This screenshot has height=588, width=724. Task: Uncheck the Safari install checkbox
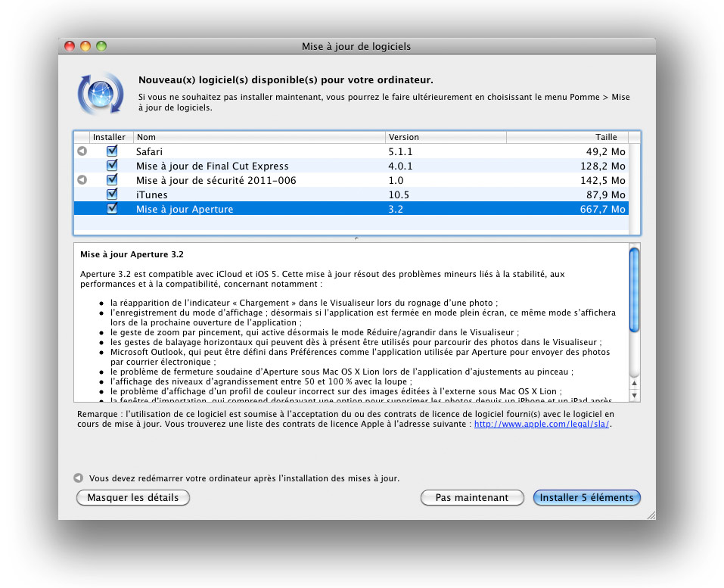[112, 151]
